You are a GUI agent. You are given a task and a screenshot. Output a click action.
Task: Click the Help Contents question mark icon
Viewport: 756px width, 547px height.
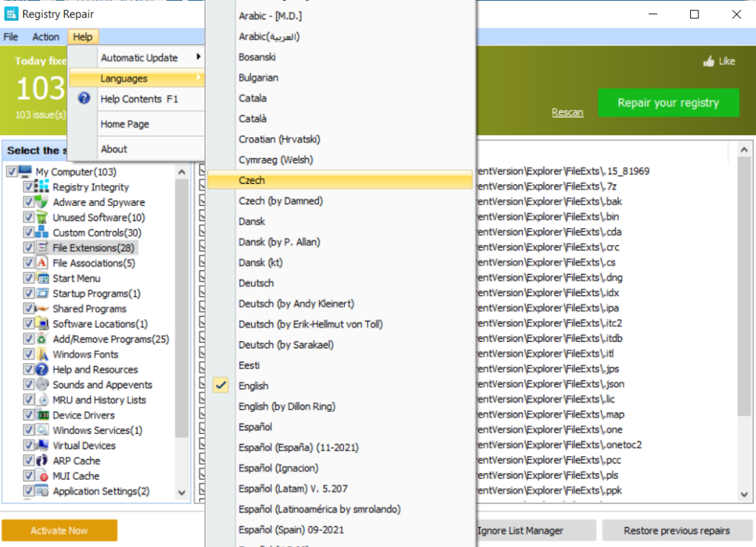click(84, 98)
